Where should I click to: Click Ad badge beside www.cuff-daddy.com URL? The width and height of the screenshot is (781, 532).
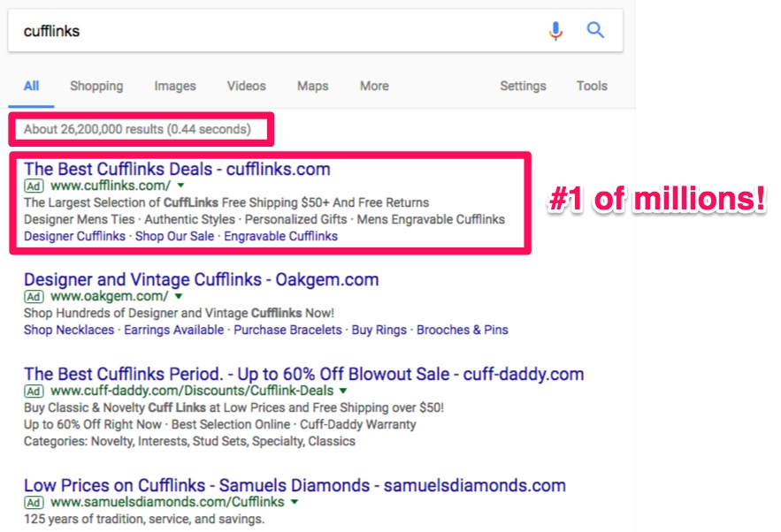click(x=34, y=391)
